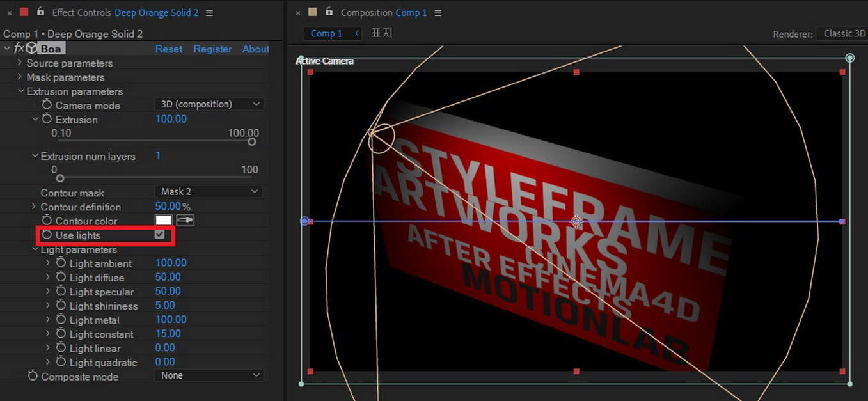868x401 pixels.
Task: Click the tan label square in Composition panel
Action: tap(312, 12)
